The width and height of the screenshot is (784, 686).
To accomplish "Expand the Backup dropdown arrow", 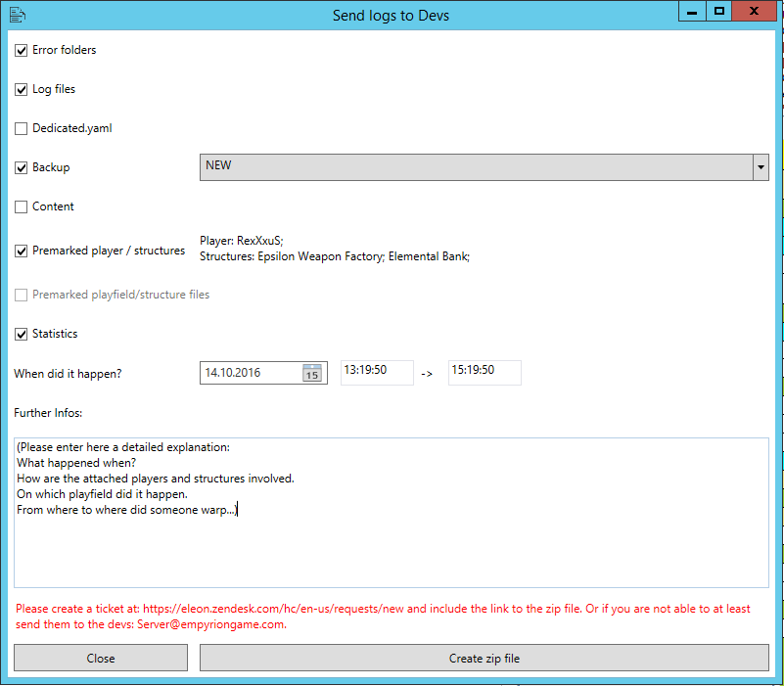I will (761, 167).
